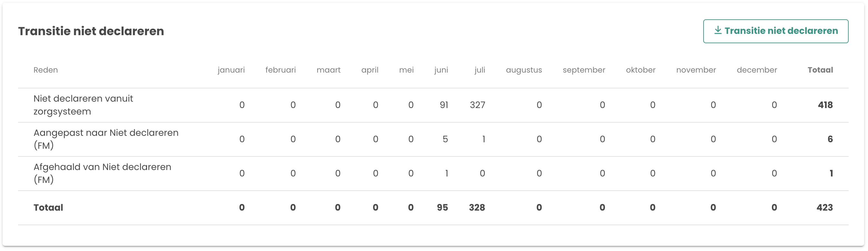Select the juli value 327
The height and width of the screenshot is (251, 868).
tap(477, 105)
